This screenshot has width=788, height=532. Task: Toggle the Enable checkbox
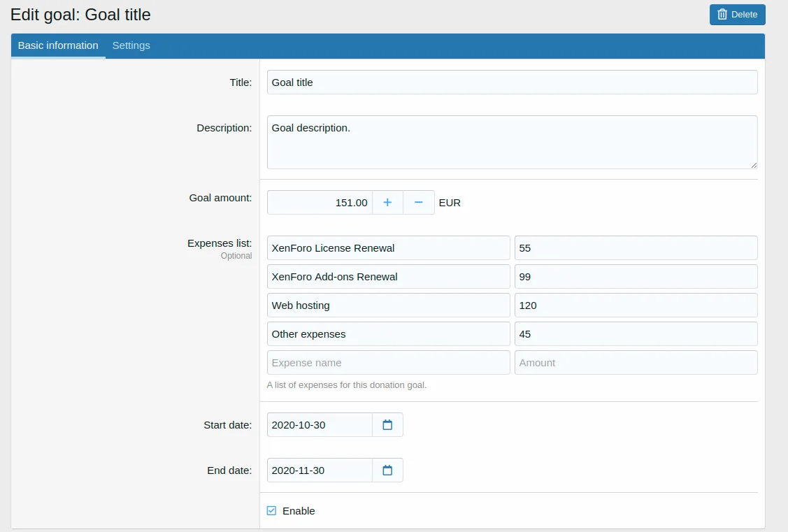coord(272,511)
